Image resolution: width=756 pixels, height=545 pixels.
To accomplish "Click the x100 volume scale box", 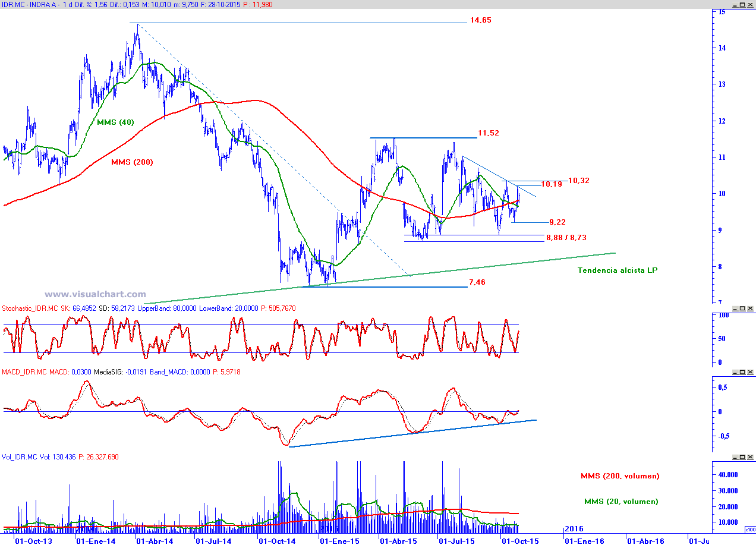I will [x=749, y=529].
